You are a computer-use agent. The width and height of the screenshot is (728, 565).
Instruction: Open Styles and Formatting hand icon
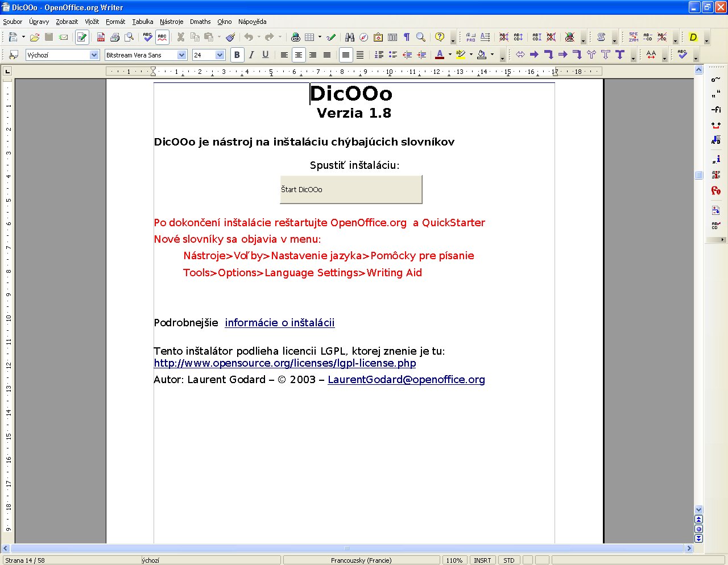14,55
